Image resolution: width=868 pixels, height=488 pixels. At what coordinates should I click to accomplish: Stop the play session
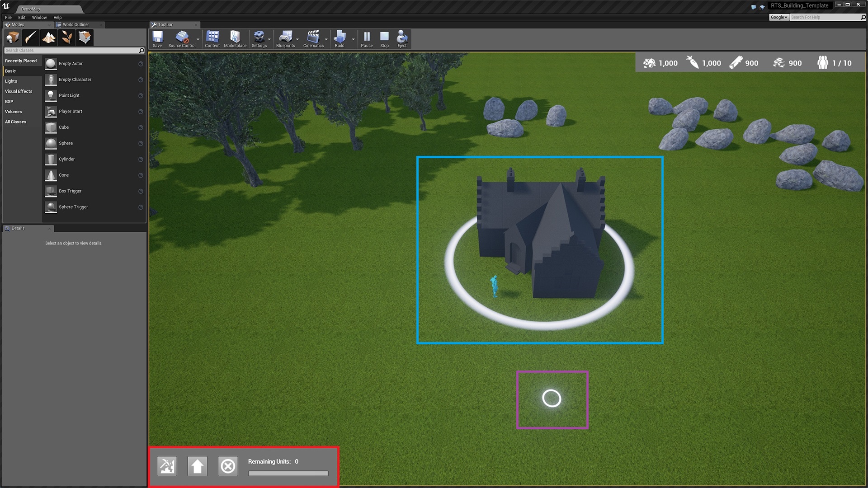(x=384, y=39)
